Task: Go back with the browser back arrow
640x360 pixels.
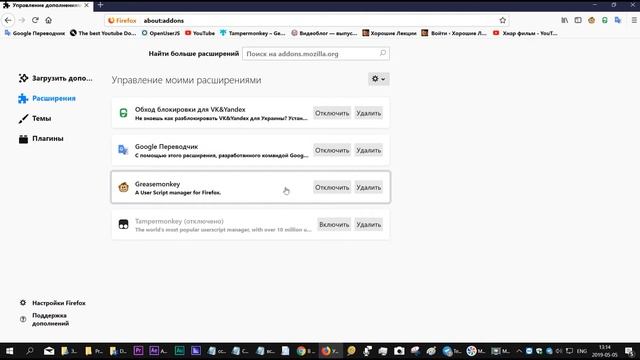Action: pos(8,20)
